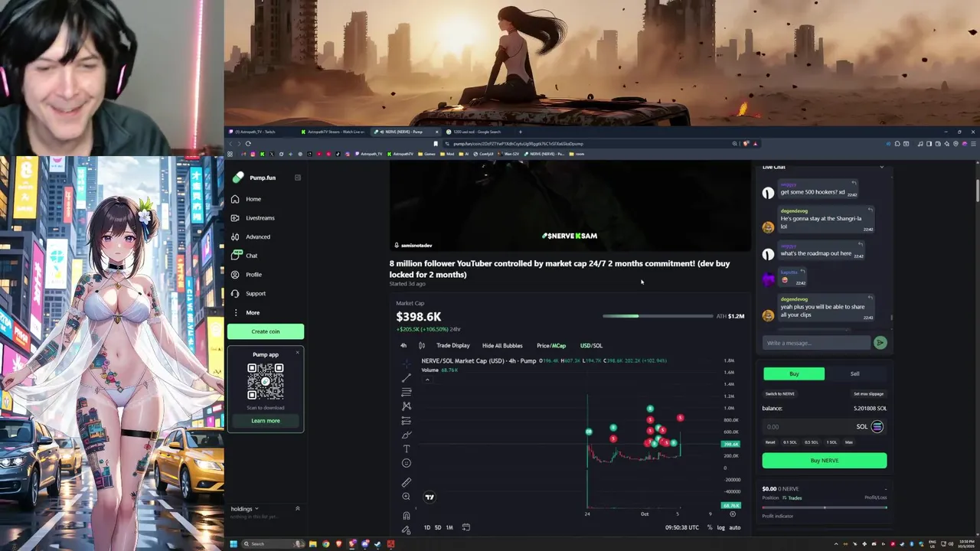Viewport: 980px width, 551px height.
Task: Close the Pump app promo card
Action: (x=298, y=351)
